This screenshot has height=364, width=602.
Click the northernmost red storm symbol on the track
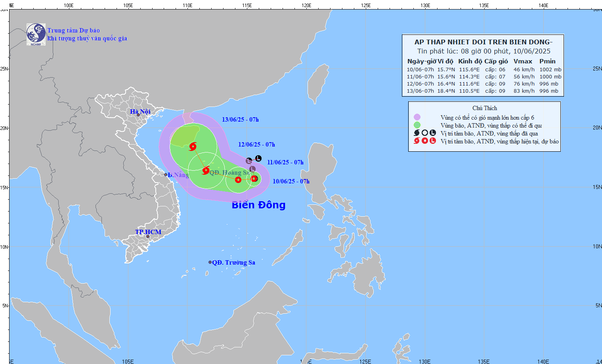193,147
